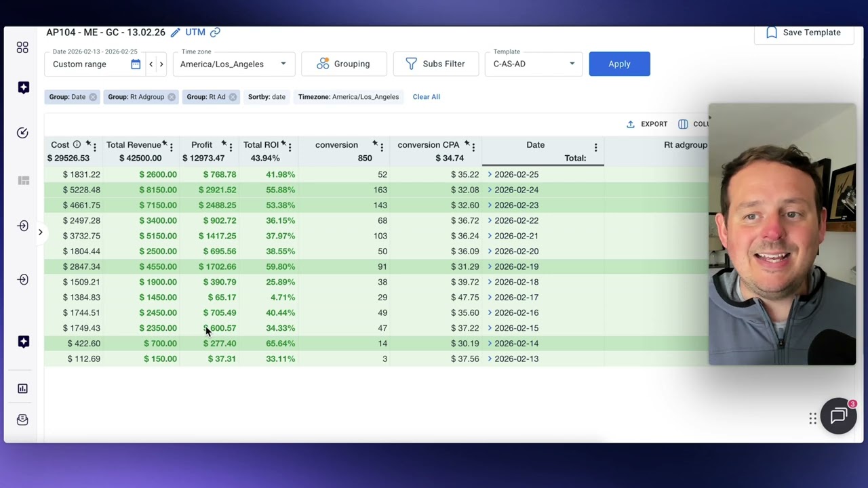Click the Rt adgroup column header
Viewport: 868px width, 488px height.
(686, 144)
